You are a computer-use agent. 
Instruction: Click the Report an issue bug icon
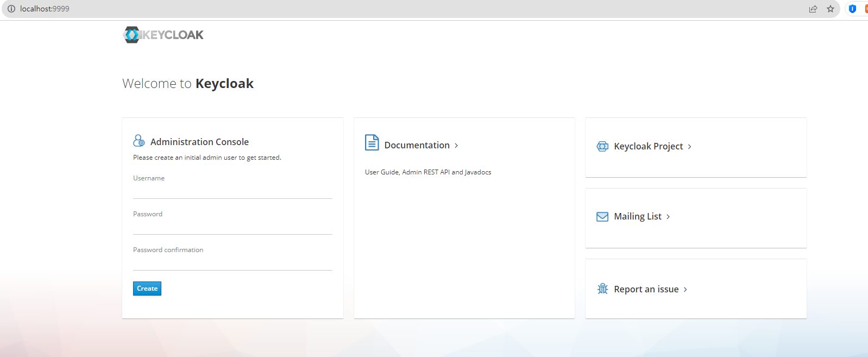pyautogui.click(x=602, y=289)
